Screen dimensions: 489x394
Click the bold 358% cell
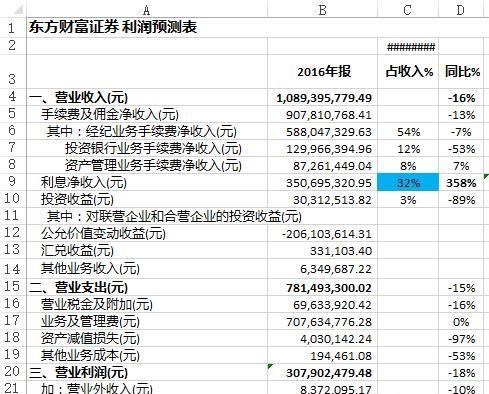pos(461,183)
